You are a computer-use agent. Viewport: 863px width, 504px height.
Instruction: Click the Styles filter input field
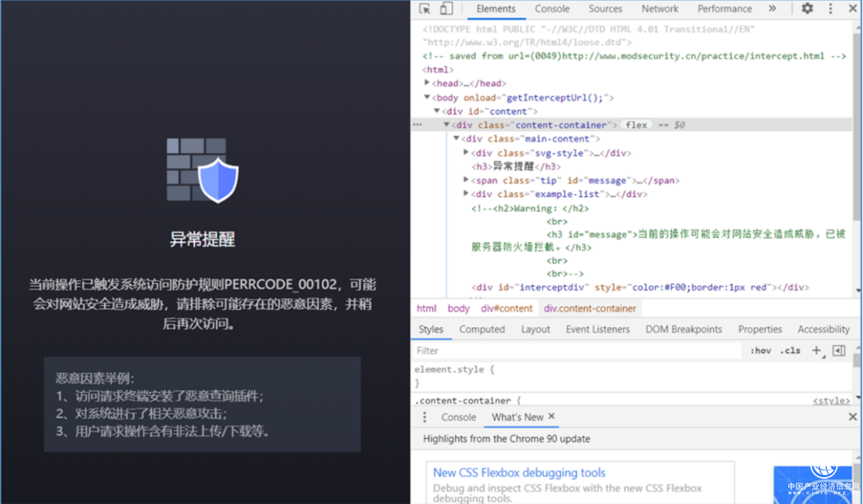[x=575, y=350]
